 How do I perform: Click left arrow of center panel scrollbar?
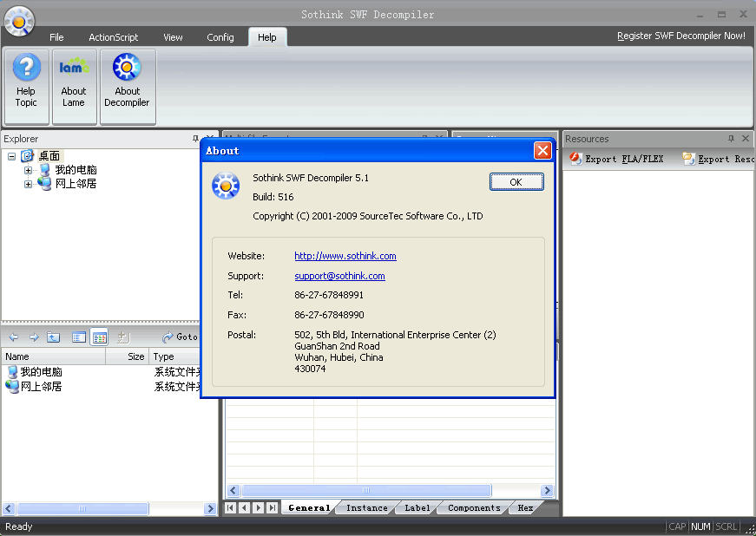click(233, 490)
